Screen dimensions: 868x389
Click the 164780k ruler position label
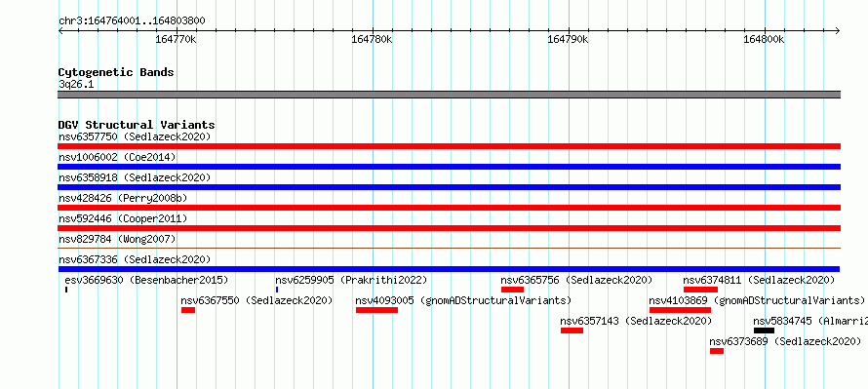372,40
